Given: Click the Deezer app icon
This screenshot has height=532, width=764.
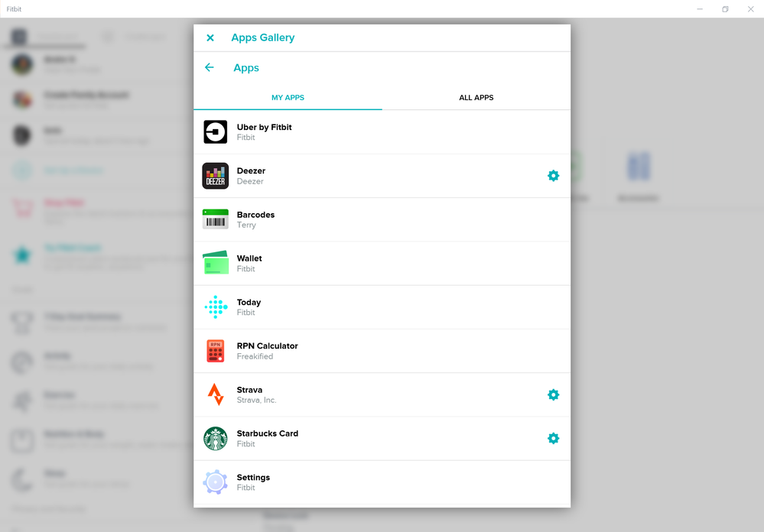Looking at the screenshot, I should 216,176.
